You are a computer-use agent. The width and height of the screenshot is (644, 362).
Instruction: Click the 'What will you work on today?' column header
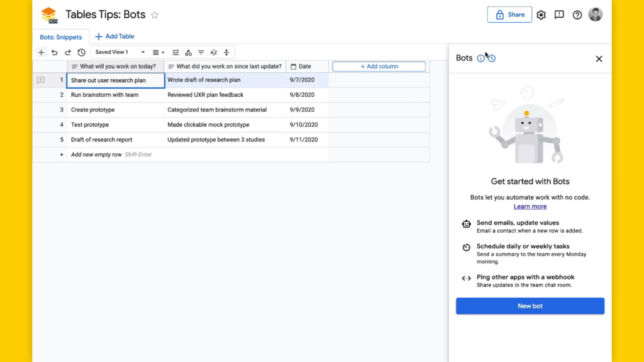point(116,67)
